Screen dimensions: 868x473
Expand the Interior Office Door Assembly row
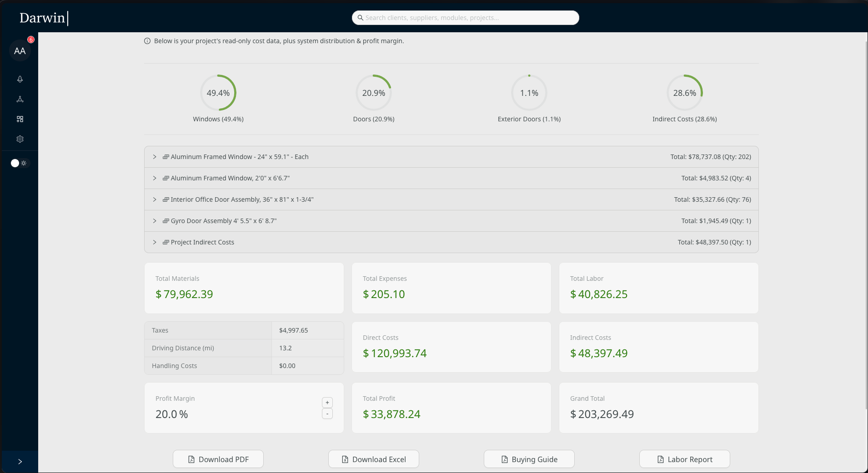(x=155, y=199)
